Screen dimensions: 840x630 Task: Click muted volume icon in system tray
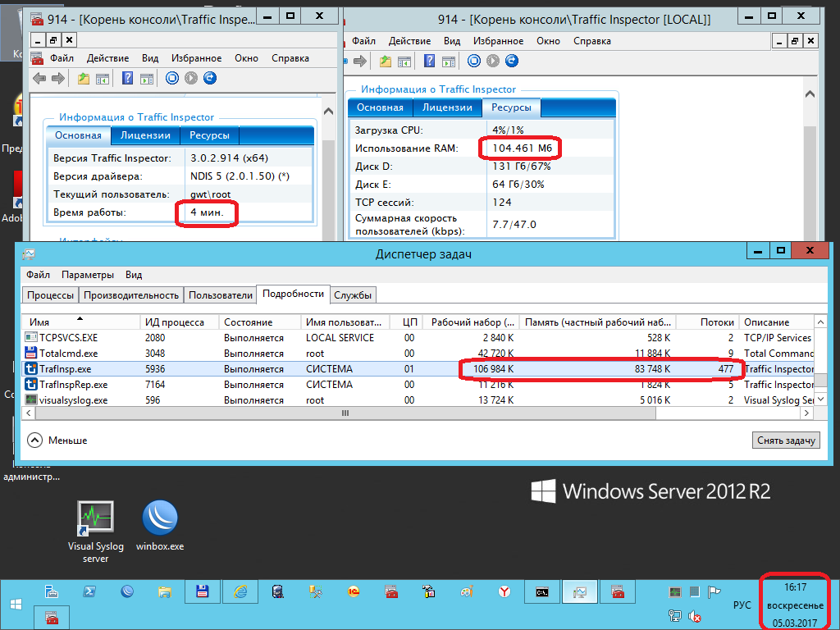pos(695,616)
